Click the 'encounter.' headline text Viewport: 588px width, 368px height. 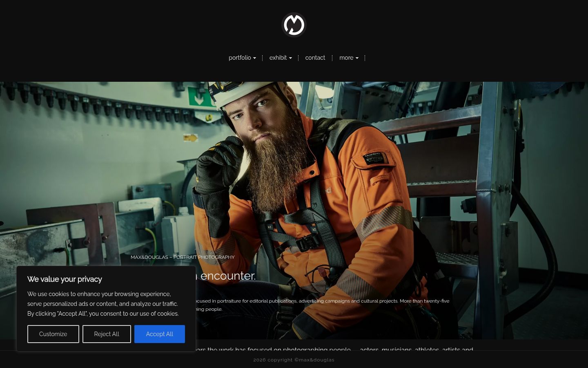[x=228, y=276]
